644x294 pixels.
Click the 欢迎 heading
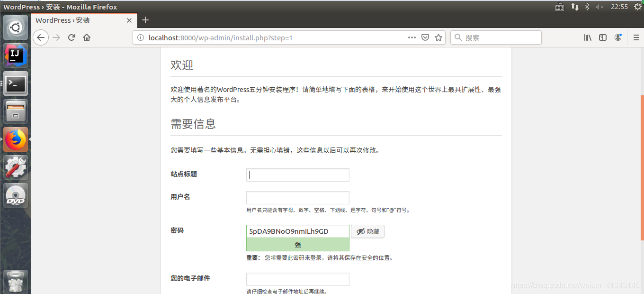click(182, 65)
